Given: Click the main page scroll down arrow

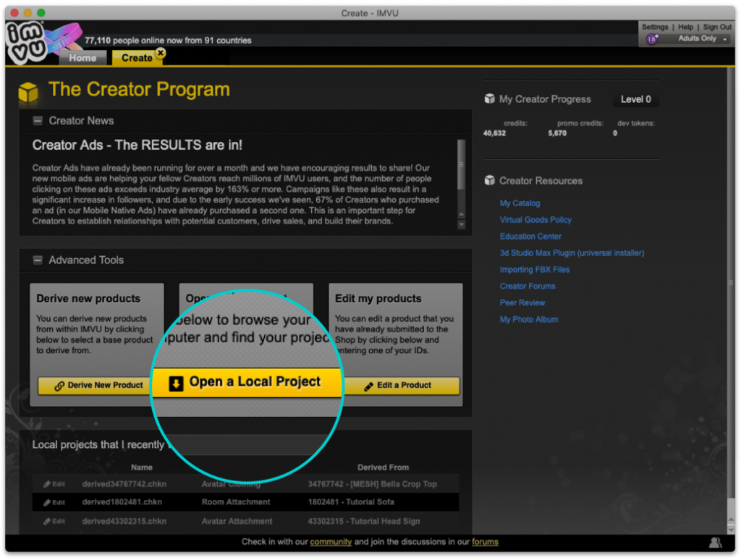Looking at the screenshot, I should [x=731, y=530].
